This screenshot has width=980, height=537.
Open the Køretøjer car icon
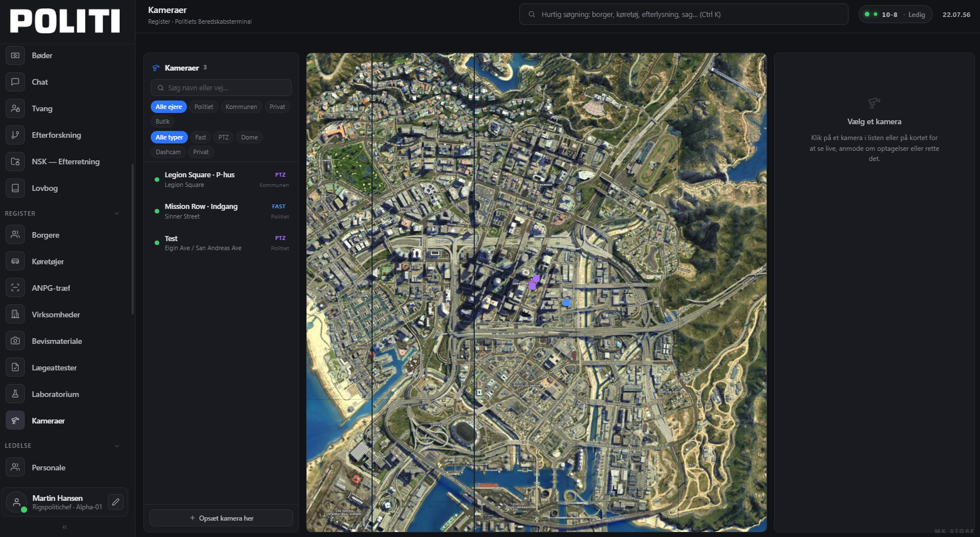point(15,261)
